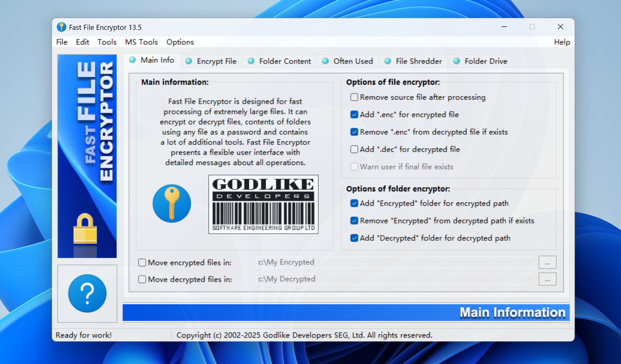The width and height of the screenshot is (621, 364).
Task: Uncheck Add ".enc" for encrypted file
Action: [354, 115]
